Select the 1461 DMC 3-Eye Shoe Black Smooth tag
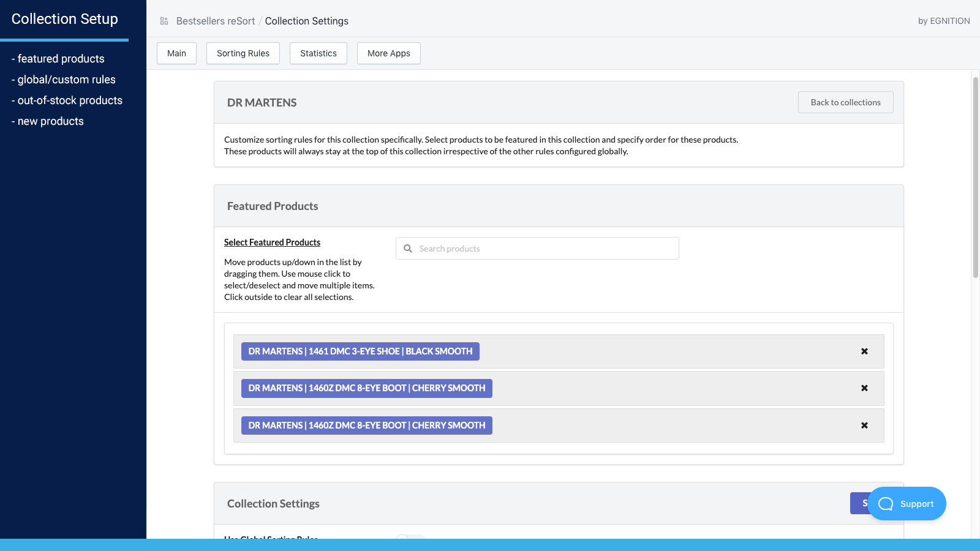 click(360, 351)
